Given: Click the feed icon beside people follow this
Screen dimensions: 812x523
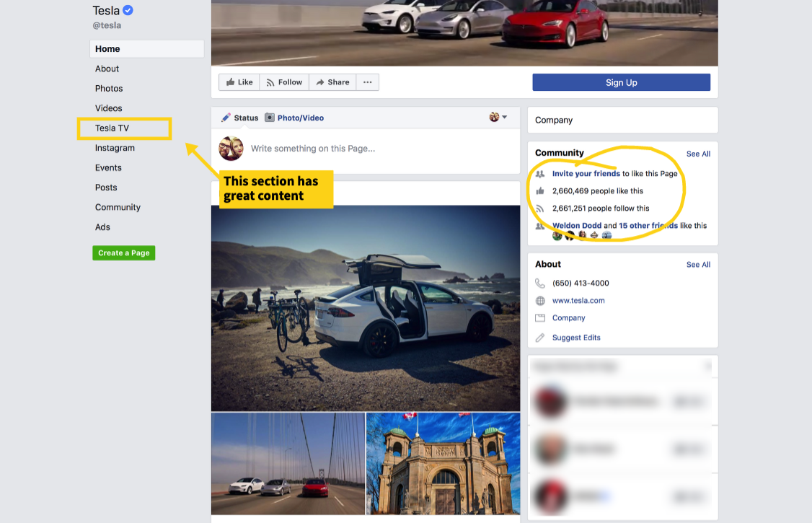Looking at the screenshot, I should click(540, 208).
